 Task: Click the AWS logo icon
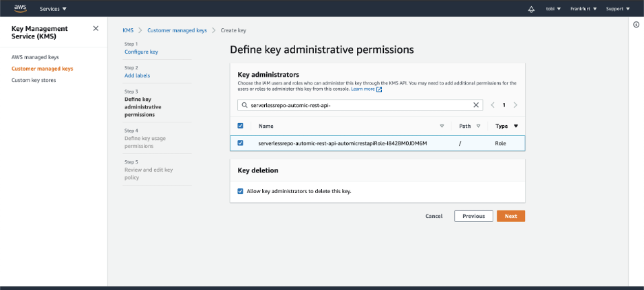tap(19, 8)
